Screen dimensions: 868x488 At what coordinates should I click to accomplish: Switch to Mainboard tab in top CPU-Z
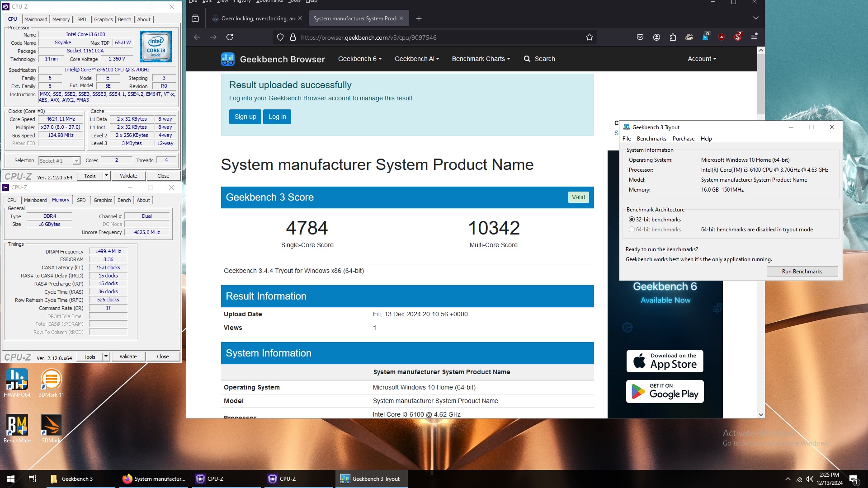[x=36, y=19]
